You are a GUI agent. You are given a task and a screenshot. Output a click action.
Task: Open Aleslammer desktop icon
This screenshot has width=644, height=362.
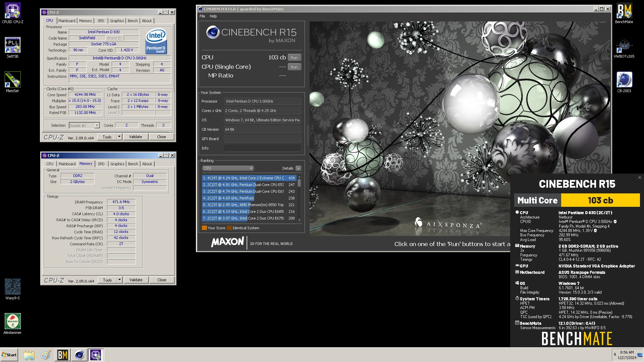[12, 324]
